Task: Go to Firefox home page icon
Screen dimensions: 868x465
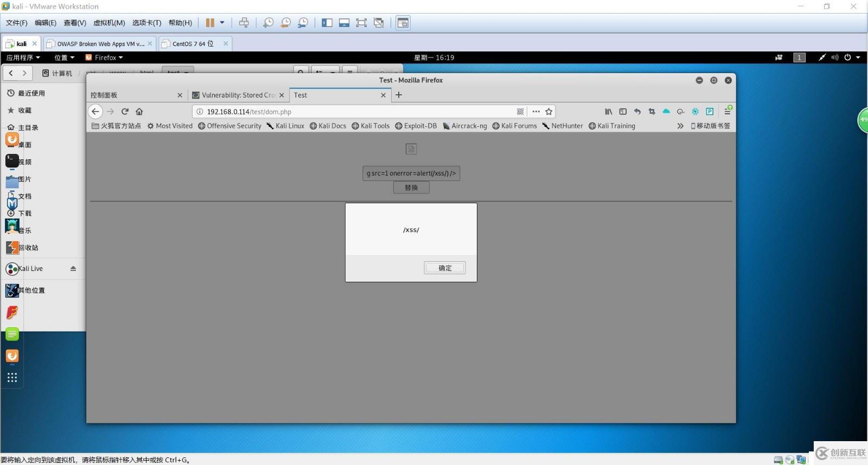Action: [139, 112]
